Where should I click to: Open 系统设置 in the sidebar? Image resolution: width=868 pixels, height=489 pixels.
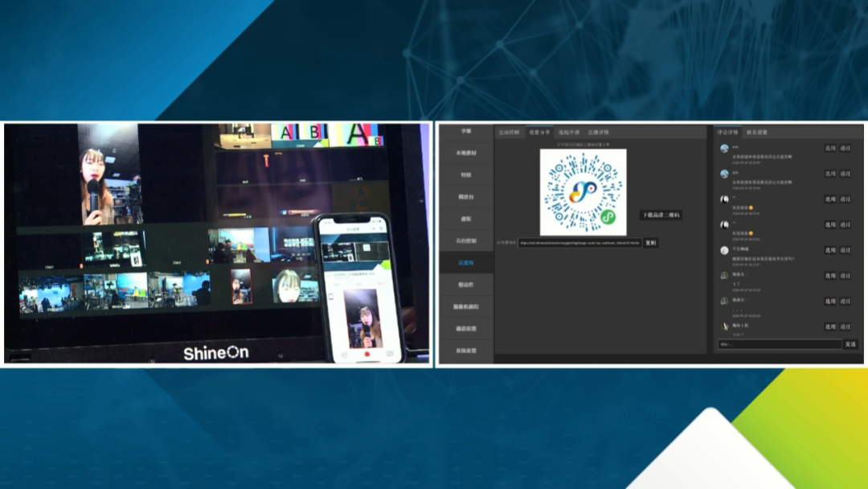pos(466,351)
